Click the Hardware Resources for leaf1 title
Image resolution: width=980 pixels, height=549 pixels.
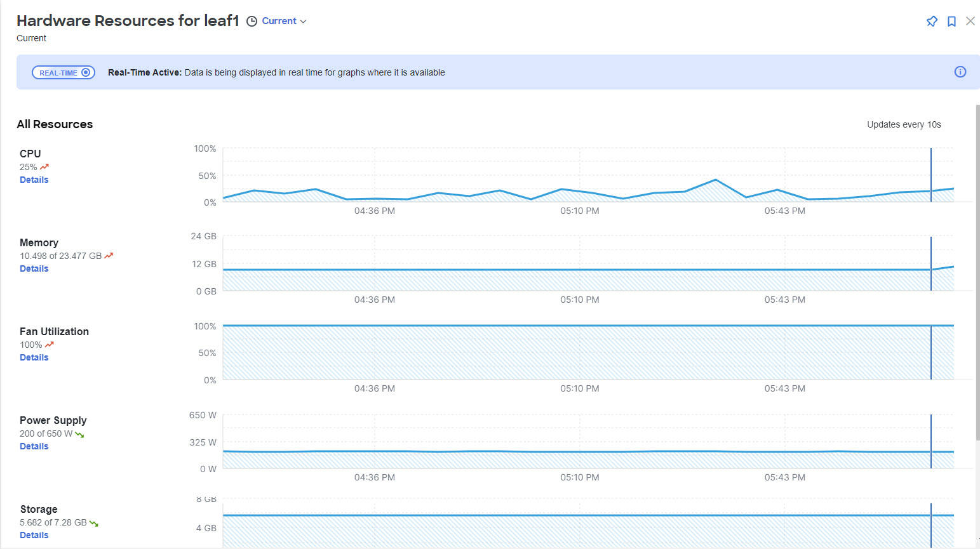(128, 20)
